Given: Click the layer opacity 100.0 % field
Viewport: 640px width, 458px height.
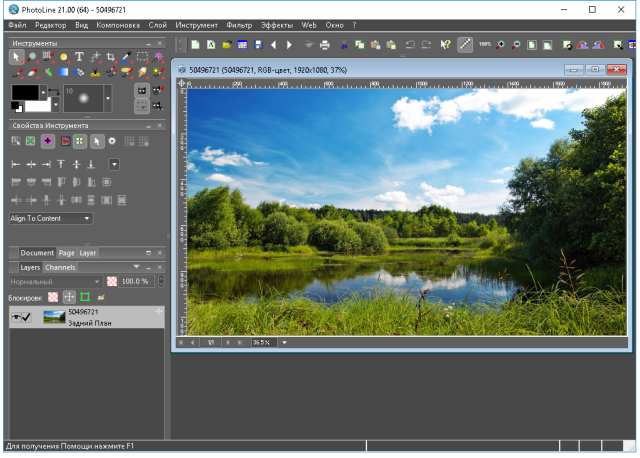Looking at the screenshot, I should tap(134, 282).
